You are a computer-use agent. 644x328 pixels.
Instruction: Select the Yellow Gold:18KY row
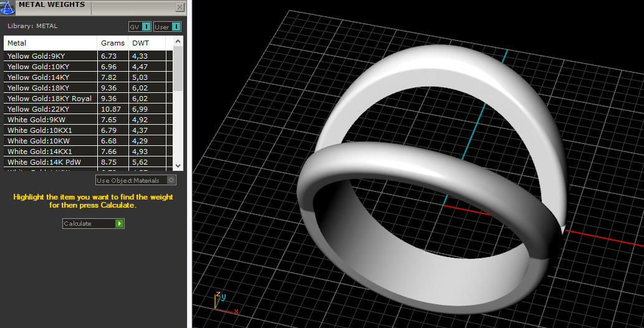[88, 88]
